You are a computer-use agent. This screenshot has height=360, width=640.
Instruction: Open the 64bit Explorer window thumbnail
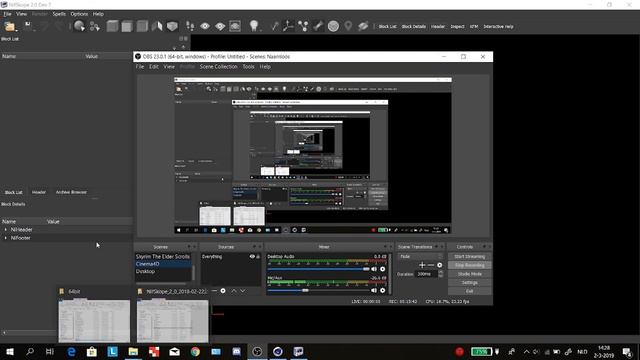(94, 321)
